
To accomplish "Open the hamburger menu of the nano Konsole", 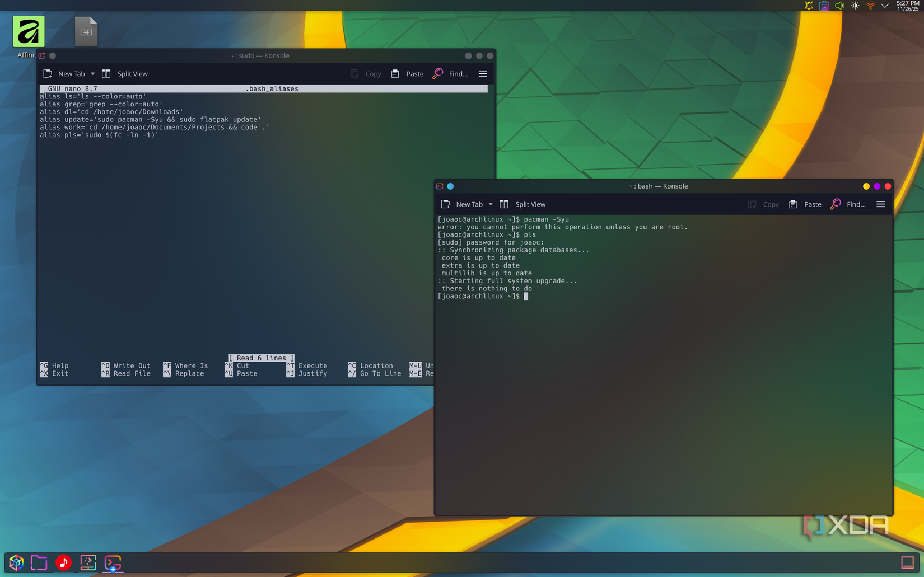I will click(x=483, y=73).
